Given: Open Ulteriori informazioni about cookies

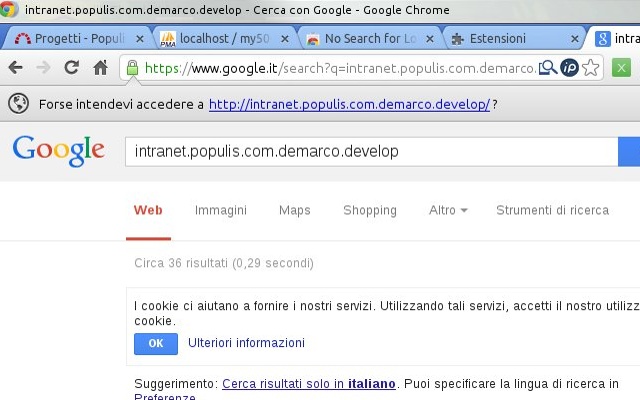Looking at the screenshot, I should tap(247, 343).
